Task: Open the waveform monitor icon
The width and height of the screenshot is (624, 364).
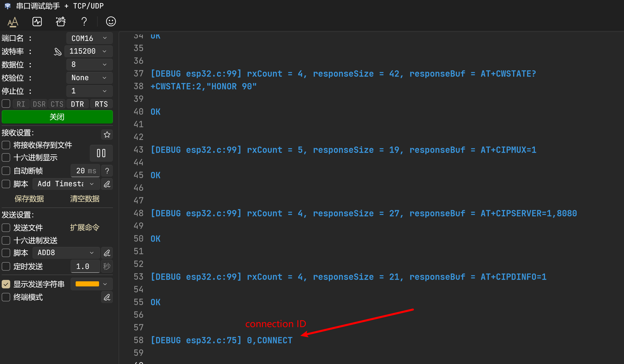Action: [37, 21]
